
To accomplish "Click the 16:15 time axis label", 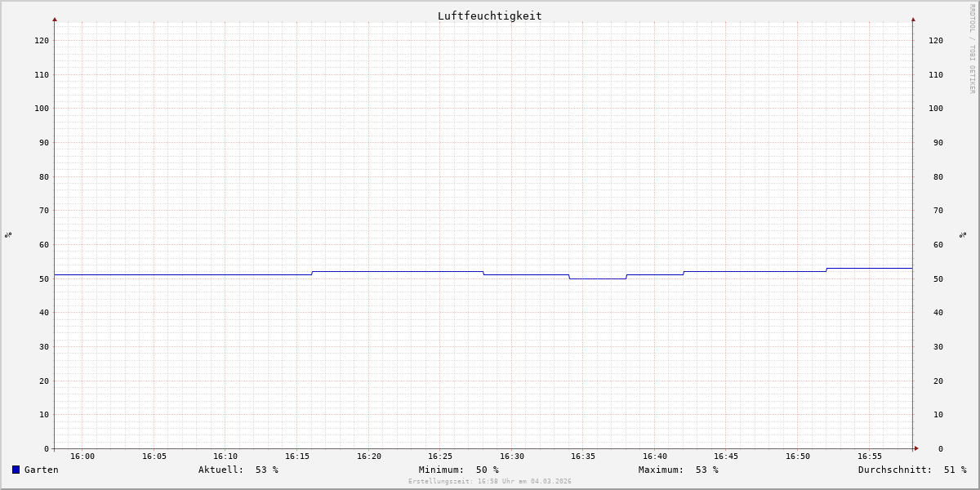I will (x=297, y=457).
